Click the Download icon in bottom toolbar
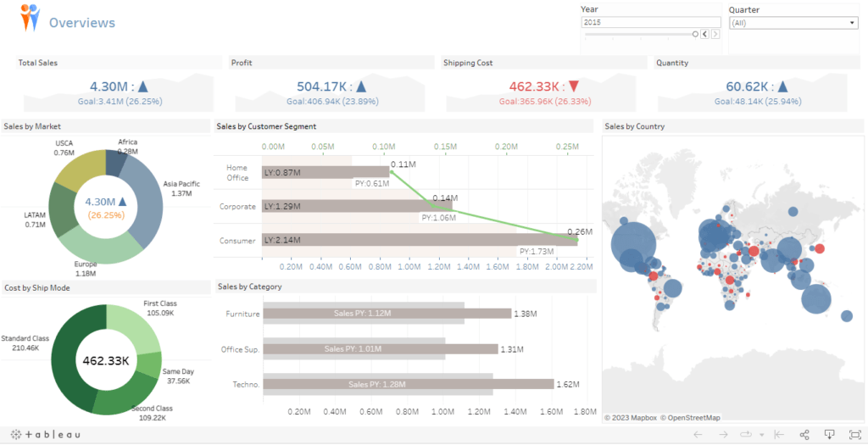This screenshot has width=868, height=445. pyautogui.click(x=828, y=435)
